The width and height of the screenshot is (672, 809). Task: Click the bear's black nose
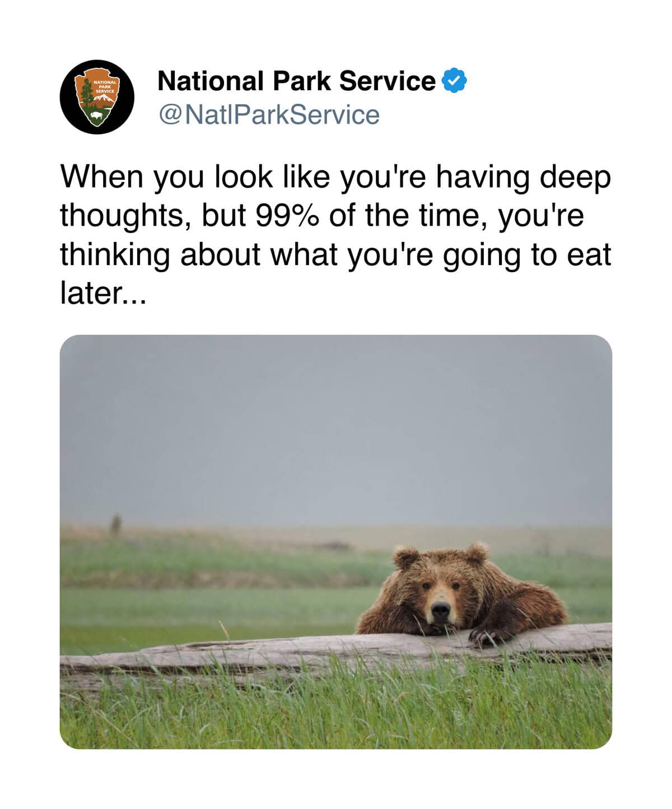coord(440,609)
